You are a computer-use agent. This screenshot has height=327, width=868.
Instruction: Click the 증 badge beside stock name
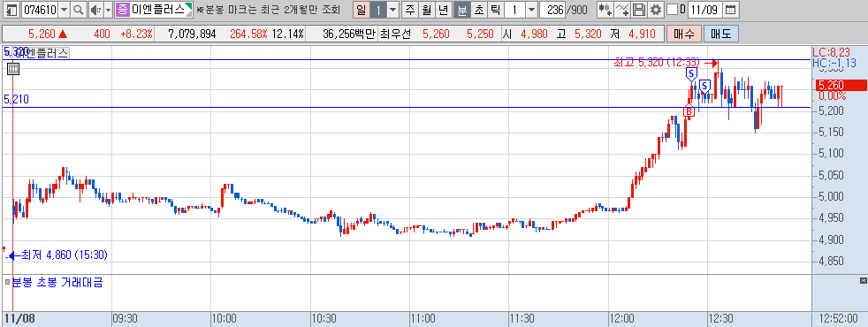tap(123, 10)
